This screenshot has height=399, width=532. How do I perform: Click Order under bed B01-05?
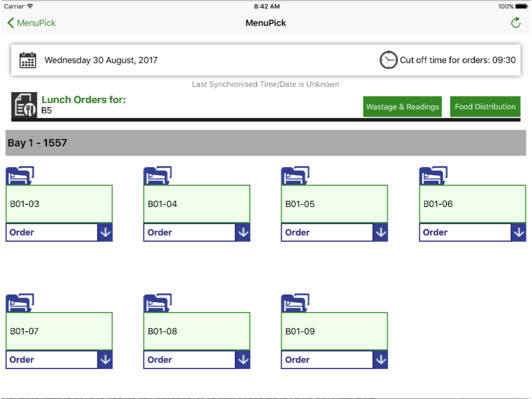click(327, 232)
